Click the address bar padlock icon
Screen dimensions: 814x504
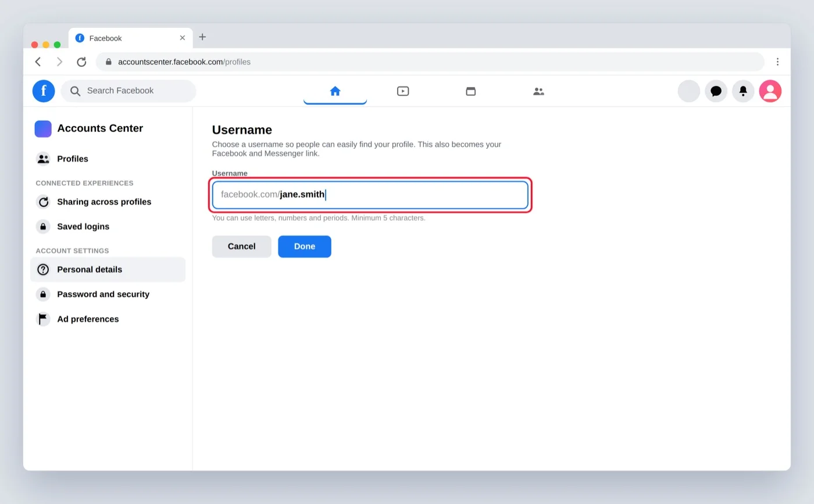(108, 62)
